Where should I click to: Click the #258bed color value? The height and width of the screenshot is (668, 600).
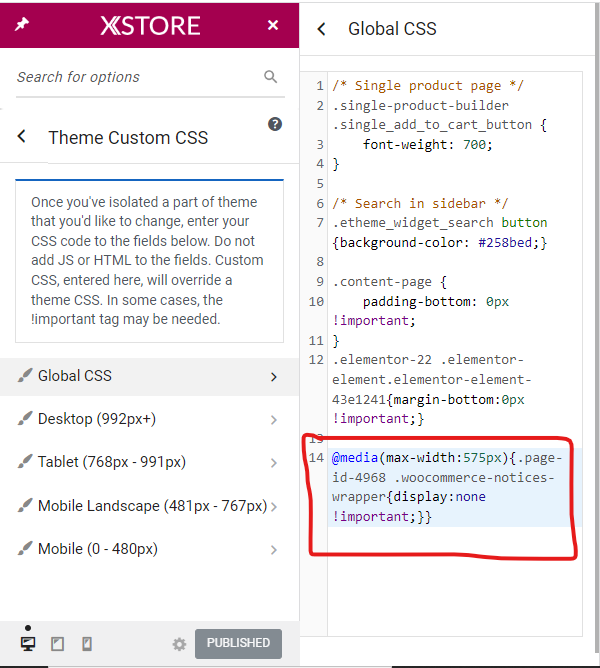coord(505,243)
